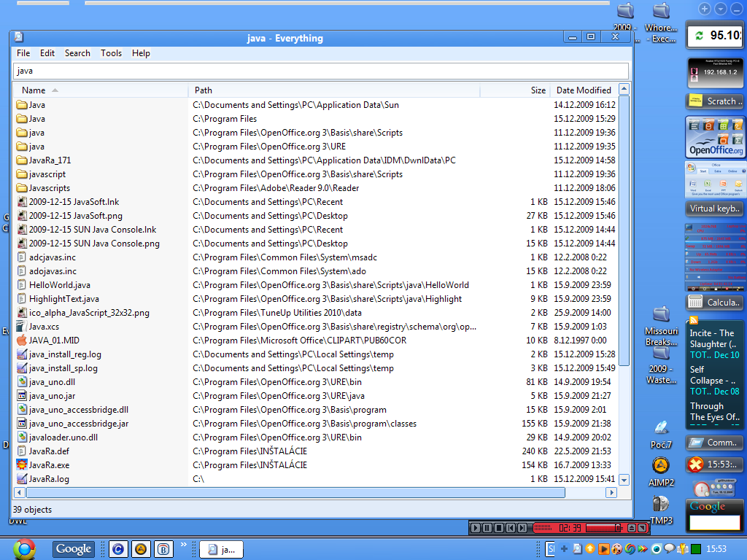Click the OpenOffice.org sidebar gadget
This screenshot has width=747, height=560.
(x=716, y=137)
